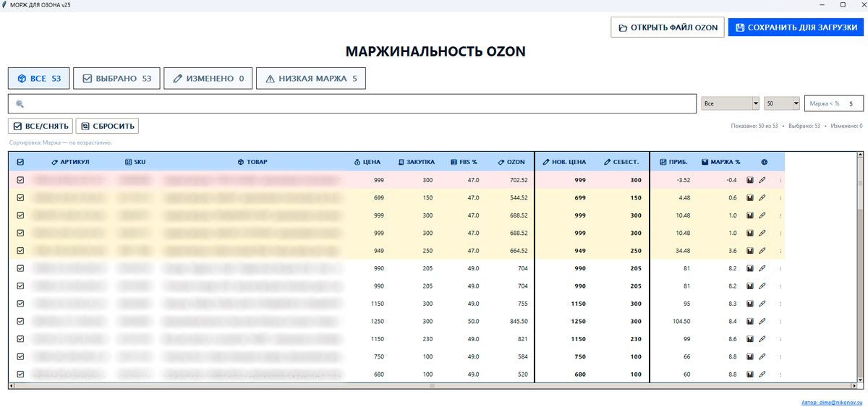Image resolution: width=868 pixels, height=407 pixels.
Task: Switch to the ВЫБРАНО 53 tab
Action: [x=116, y=78]
